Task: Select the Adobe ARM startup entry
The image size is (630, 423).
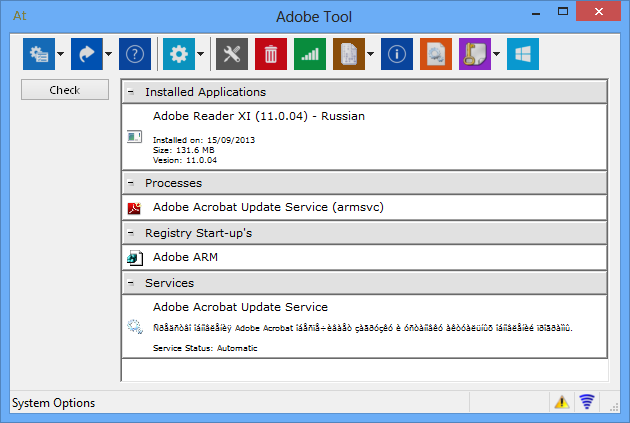Action: [x=364, y=257]
